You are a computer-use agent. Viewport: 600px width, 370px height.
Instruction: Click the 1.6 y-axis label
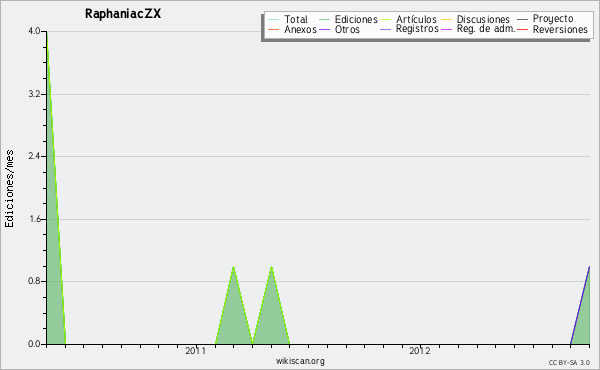pos(34,219)
